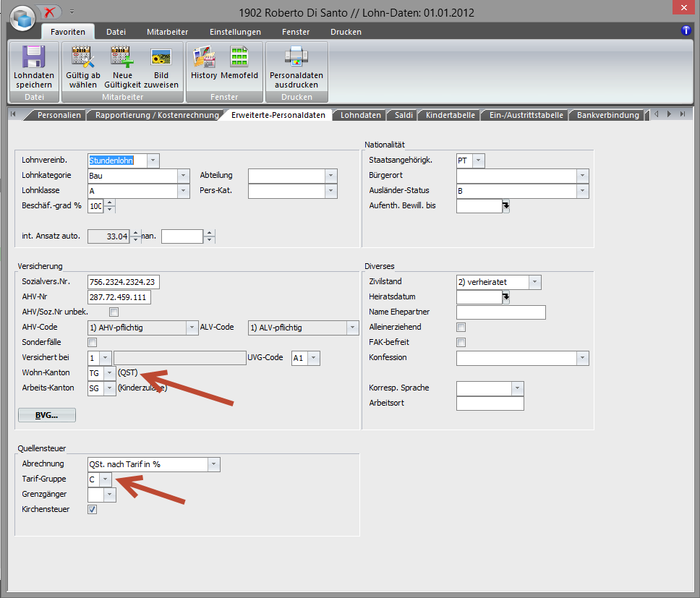The height and width of the screenshot is (598, 700).
Task: Click Neue Gültigkeit icon
Action: [122, 58]
